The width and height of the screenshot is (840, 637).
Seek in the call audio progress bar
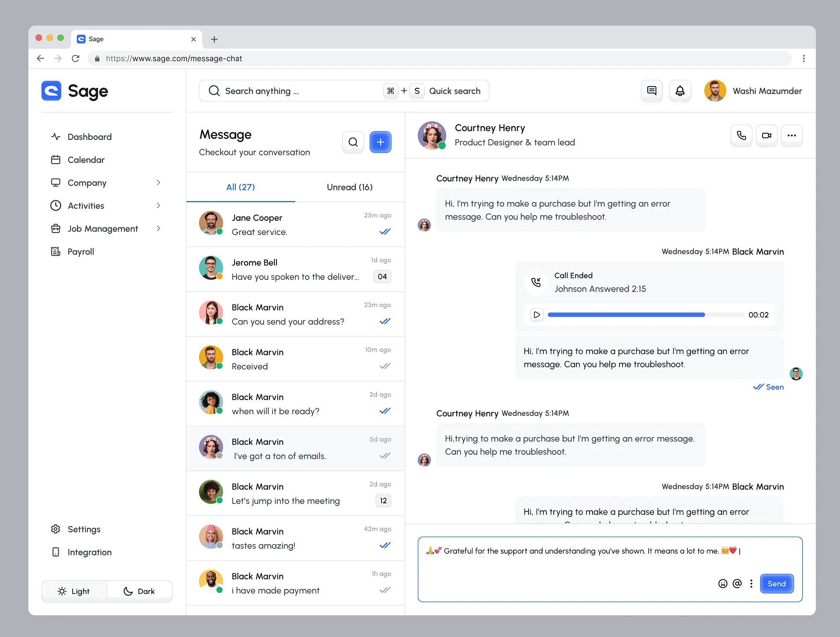pyautogui.click(x=645, y=315)
